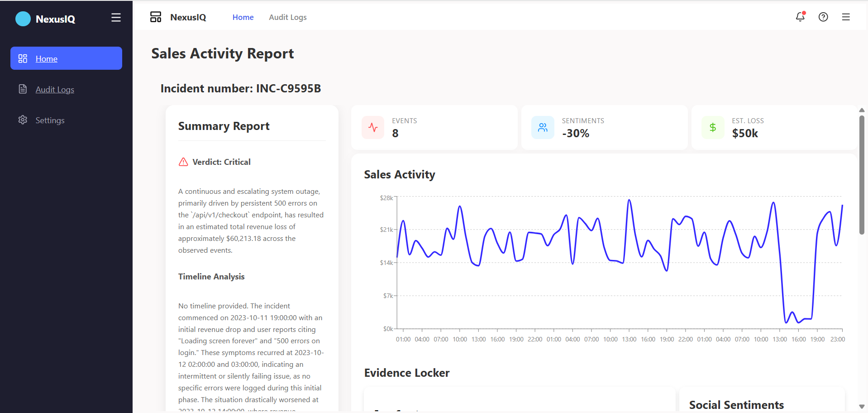Click the NexusIQ brand name in top bar

tap(188, 17)
